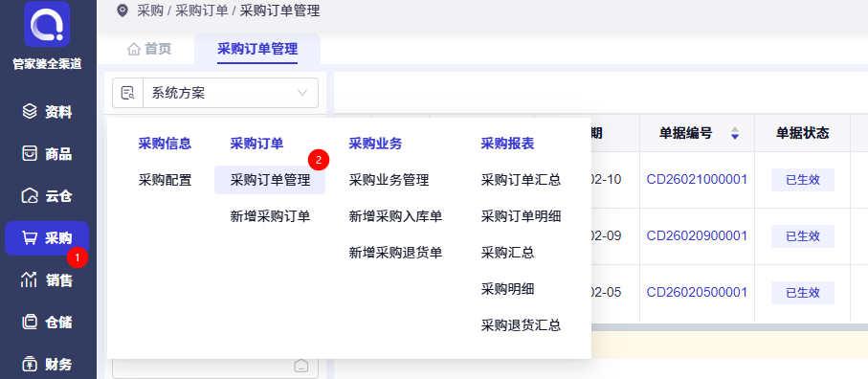Screen dimensions: 868x379
Task: Switch to the 采购订单管理 tab
Action: (x=257, y=49)
